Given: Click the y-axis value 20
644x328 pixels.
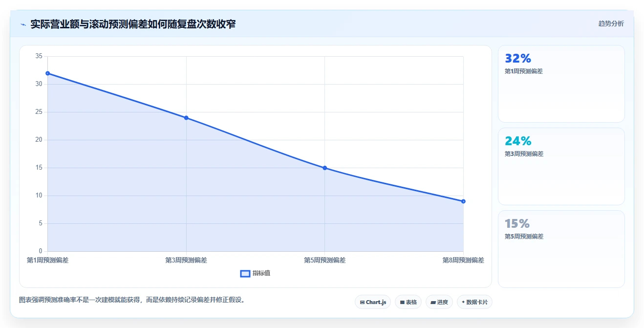Looking at the screenshot, I should [39, 140].
